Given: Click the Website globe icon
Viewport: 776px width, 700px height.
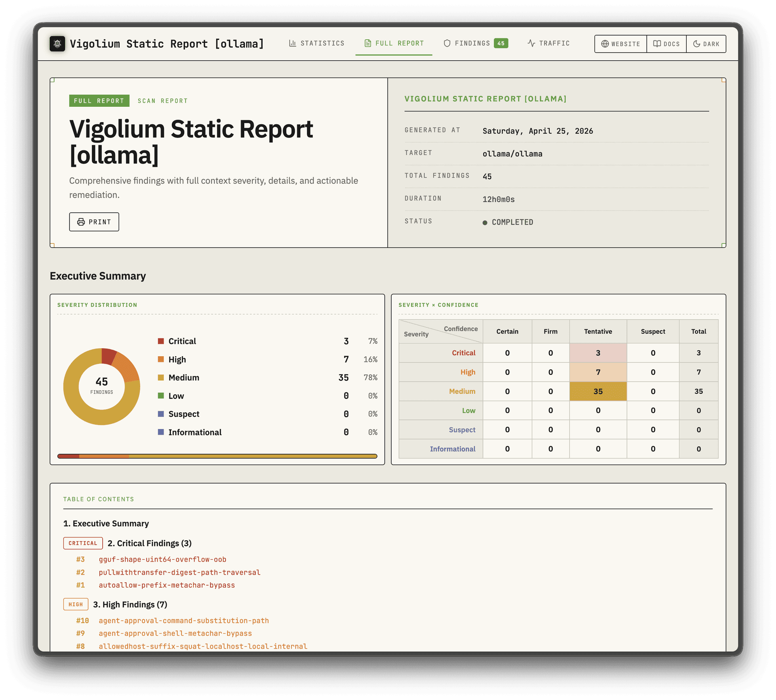Looking at the screenshot, I should [x=605, y=44].
